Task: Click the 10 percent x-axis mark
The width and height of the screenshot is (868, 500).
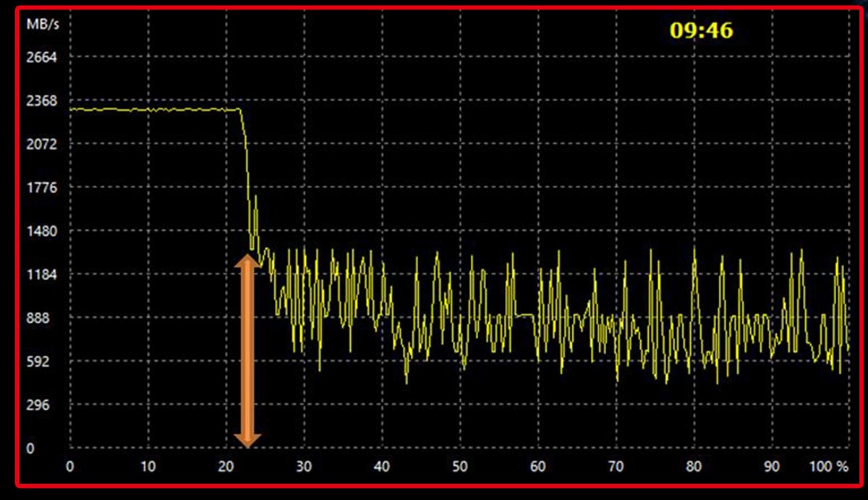Action: click(148, 467)
